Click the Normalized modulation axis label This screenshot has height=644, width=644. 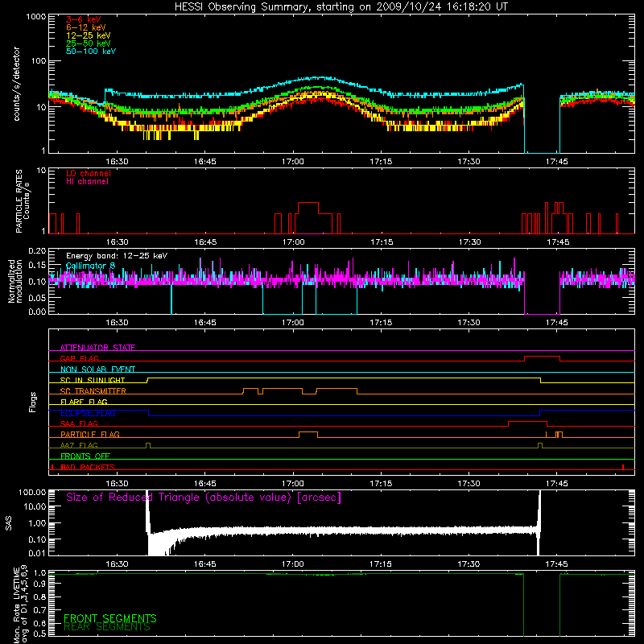point(15,281)
